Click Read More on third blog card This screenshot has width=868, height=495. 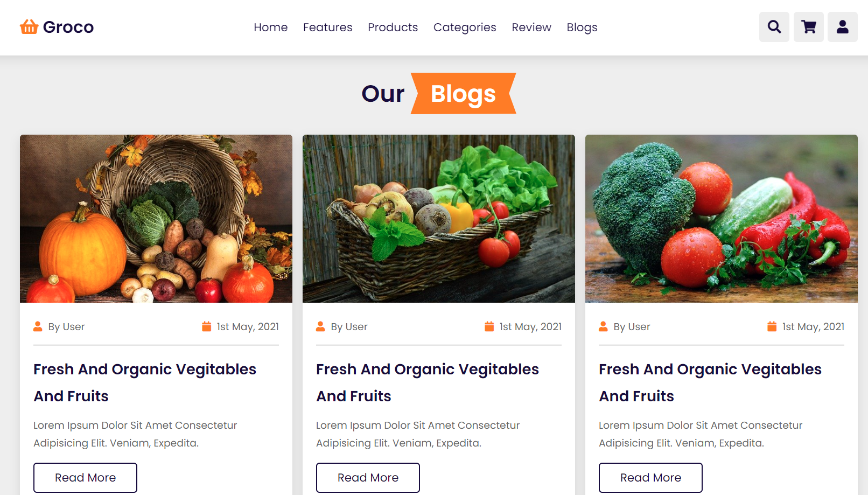point(650,478)
